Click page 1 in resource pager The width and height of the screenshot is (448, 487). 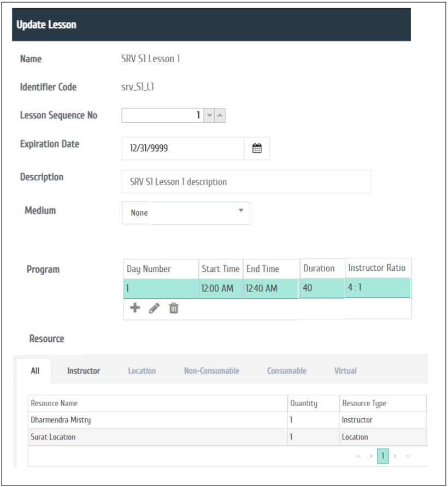[383, 456]
